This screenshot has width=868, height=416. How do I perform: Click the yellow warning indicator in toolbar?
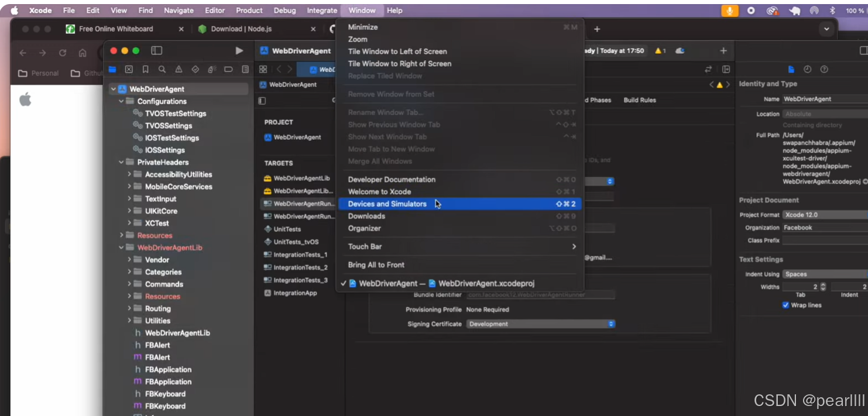click(660, 51)
